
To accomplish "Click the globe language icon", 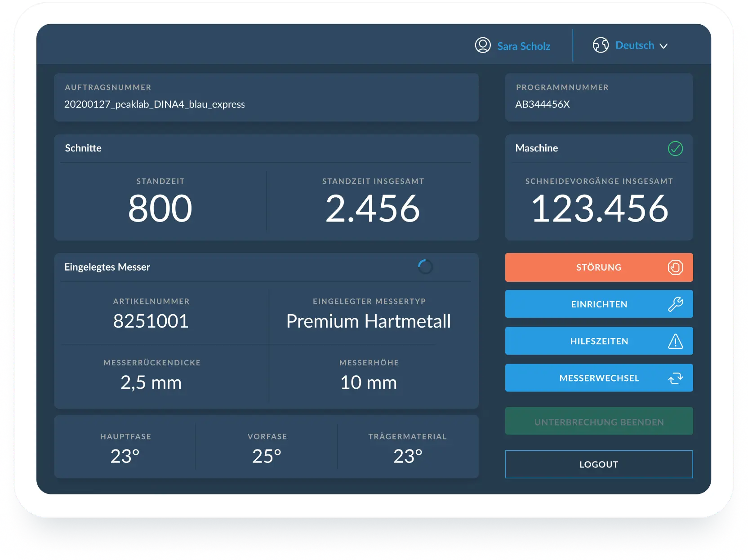I will [601, 45].
